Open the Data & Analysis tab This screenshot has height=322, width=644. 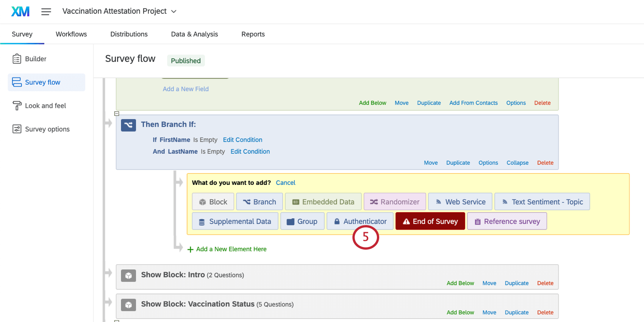pyautogui.click(x=194, y=34)
